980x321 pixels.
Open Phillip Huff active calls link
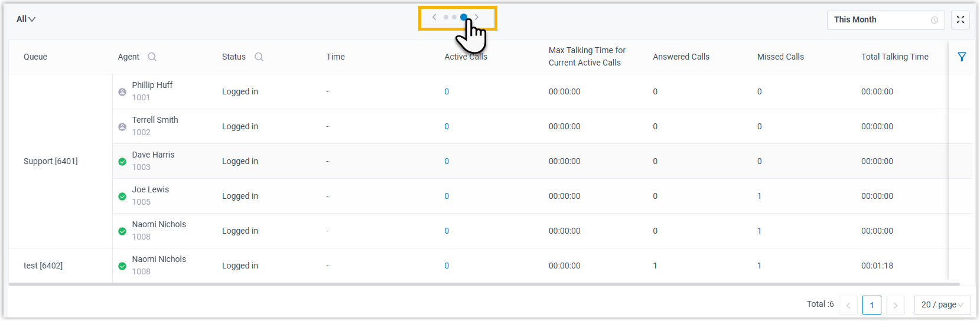coord(447,91)
